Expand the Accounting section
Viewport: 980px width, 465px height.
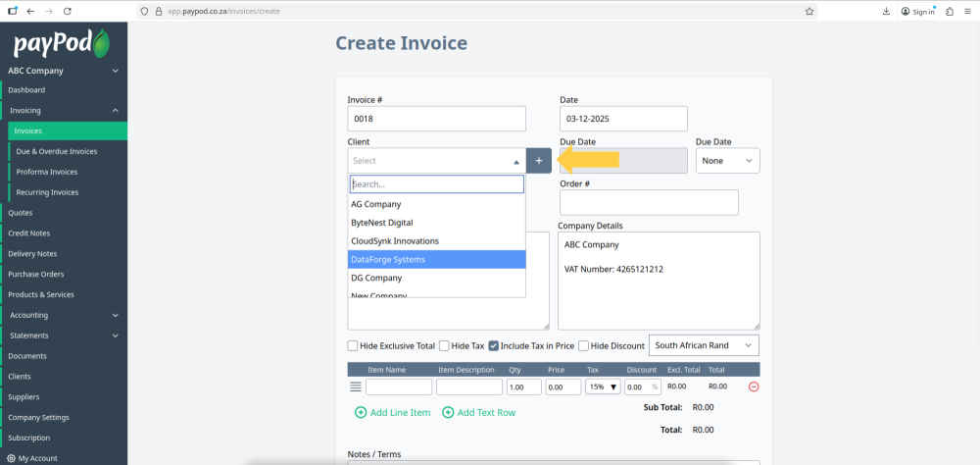pos(64,315)
